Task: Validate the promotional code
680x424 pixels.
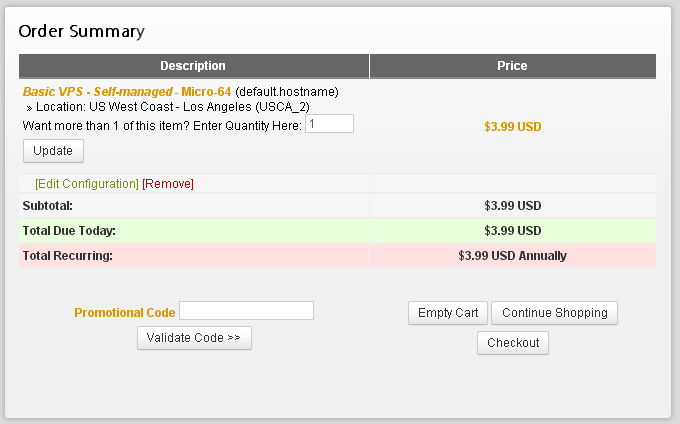Action: 194,338
